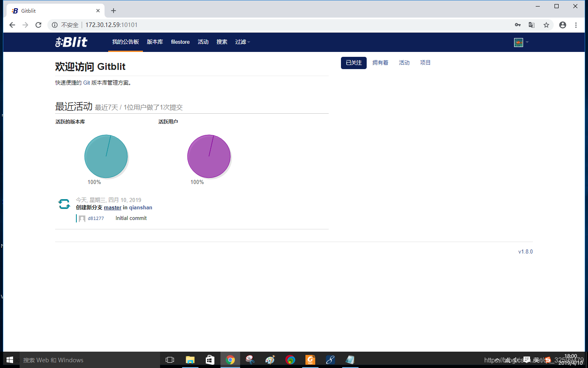
Task: Open the notepad-style taskbar app icon
Action: (350, 360)
